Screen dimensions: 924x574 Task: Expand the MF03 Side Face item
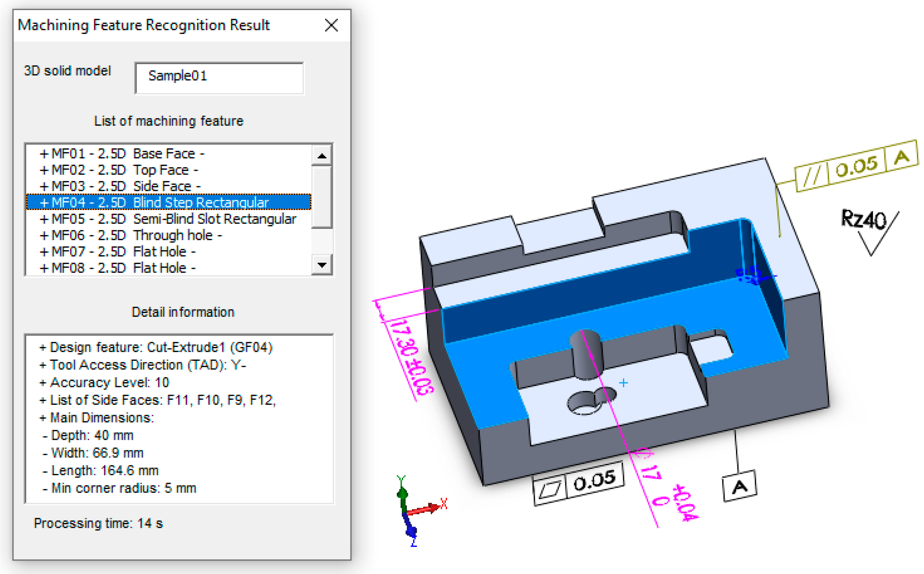point(44,186)
